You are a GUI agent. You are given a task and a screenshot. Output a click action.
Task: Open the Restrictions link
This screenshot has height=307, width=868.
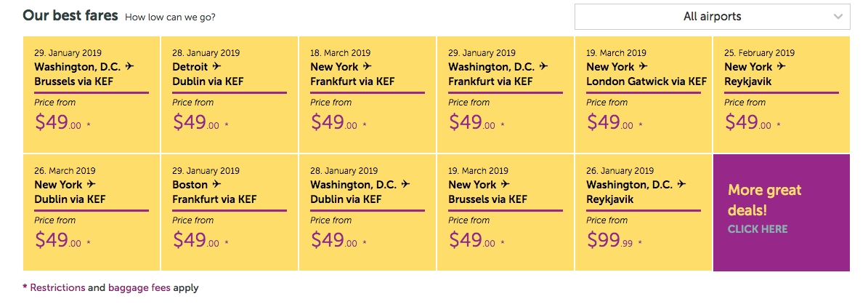tap(57, 288)
